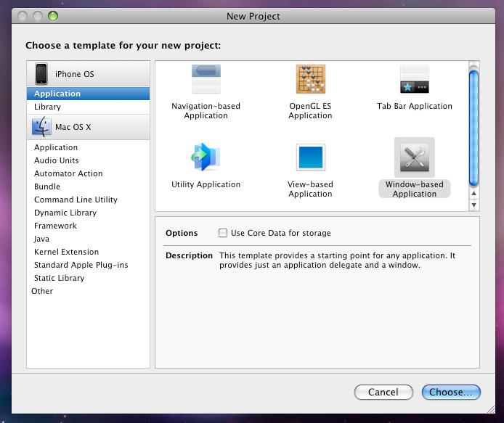Screen dimensions: 504x423
Task: Select the Standard Apple Plug-ins category
Action: point(88,265)
